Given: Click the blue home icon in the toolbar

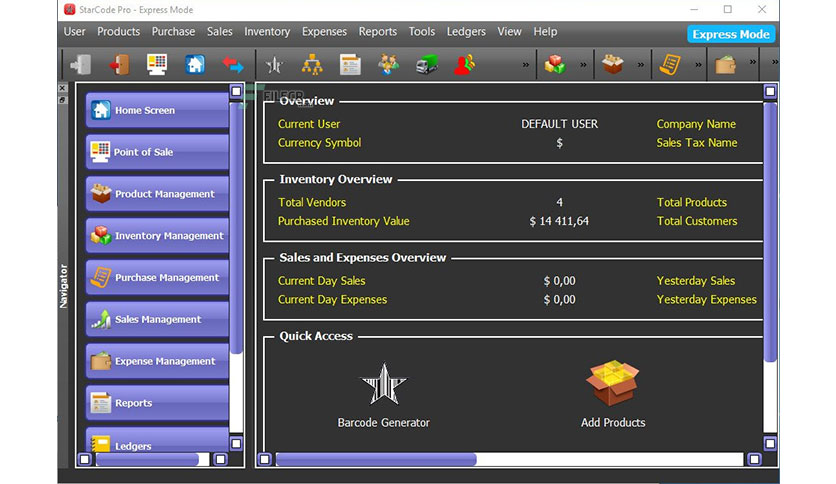Looking at the screenshot, I should pos(195,64).
